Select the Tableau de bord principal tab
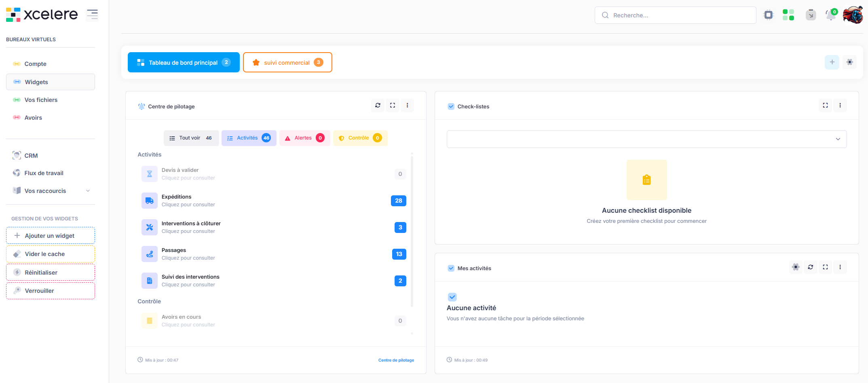Screen dimensions: 868x383 (184, 63)
